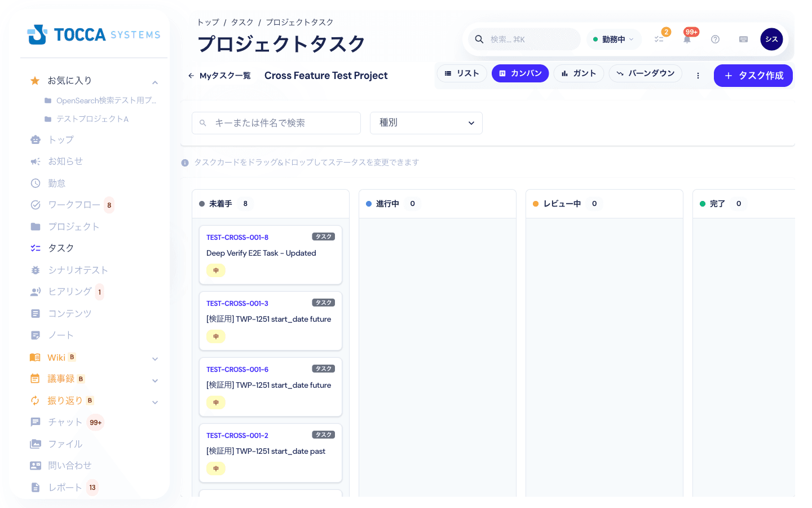Click the 未着手 column header
Screen dimensions: 812x508
pyautogui.click(x=271, y=204)
